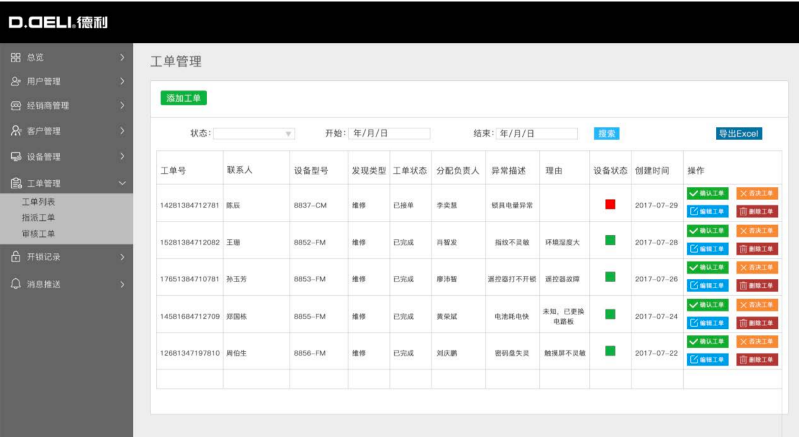Collapse the 工单管理 menu chevron

tap(122, 183)
